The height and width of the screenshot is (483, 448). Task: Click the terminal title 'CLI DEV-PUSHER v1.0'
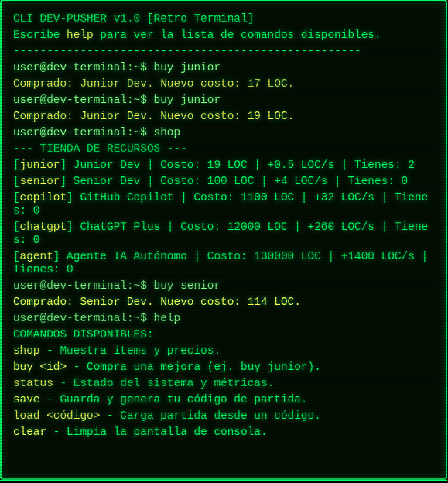(x=77, y=18)
